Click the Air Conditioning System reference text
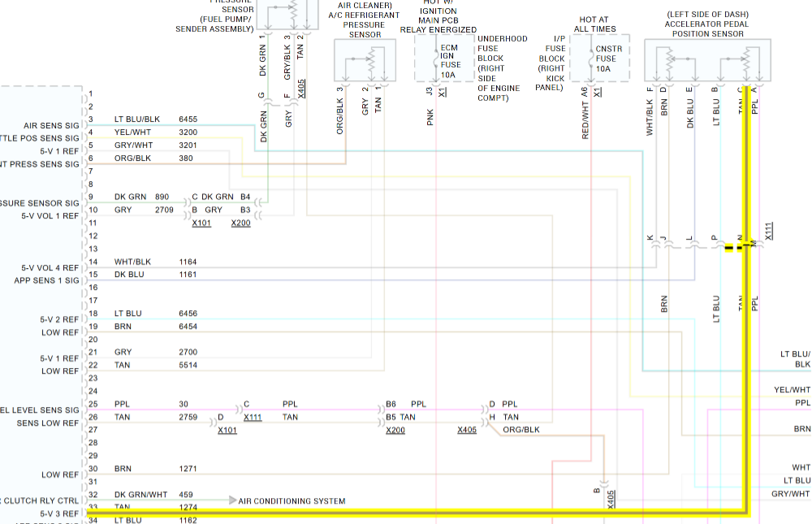This screenshot has width=812, height=524. [x=292, y=501]
